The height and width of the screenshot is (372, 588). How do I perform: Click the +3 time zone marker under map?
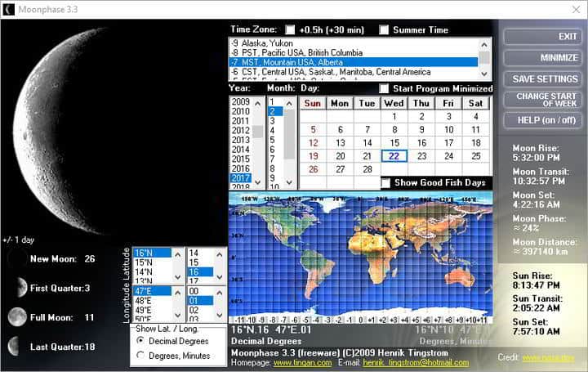(x=394, y=320)
